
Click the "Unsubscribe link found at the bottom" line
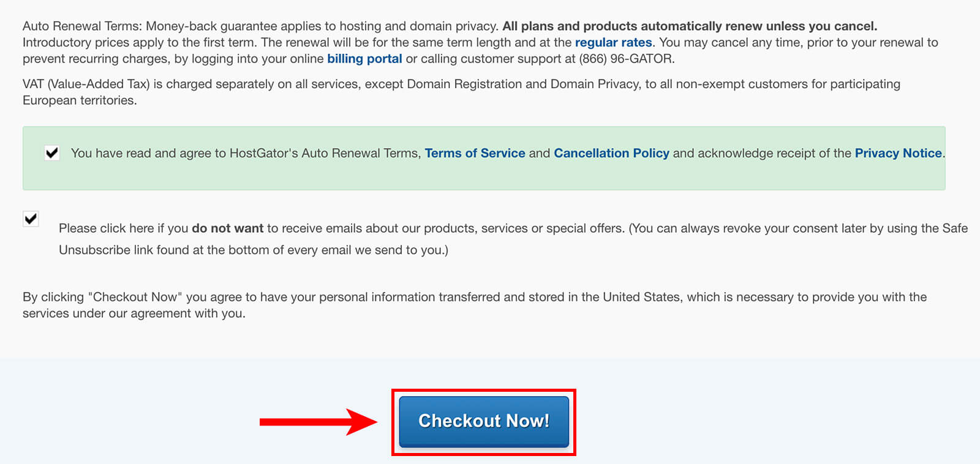coord(254,250)
